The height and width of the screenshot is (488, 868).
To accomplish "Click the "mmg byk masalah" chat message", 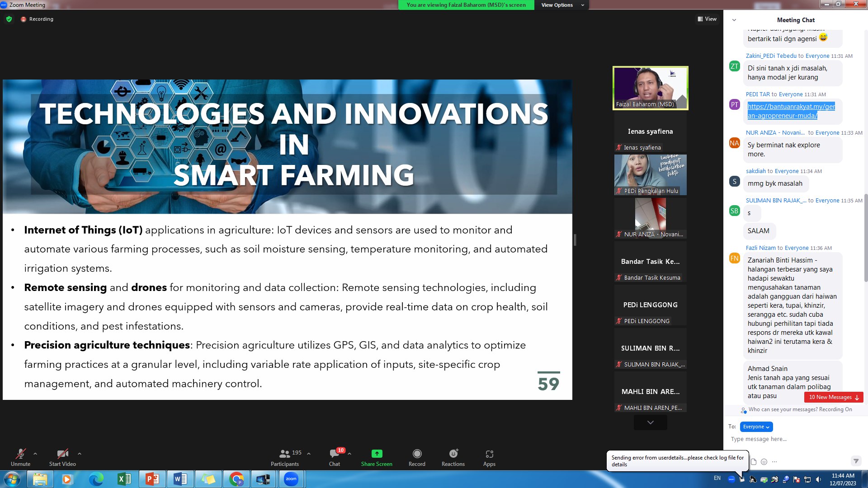I will tap(775, 183).
